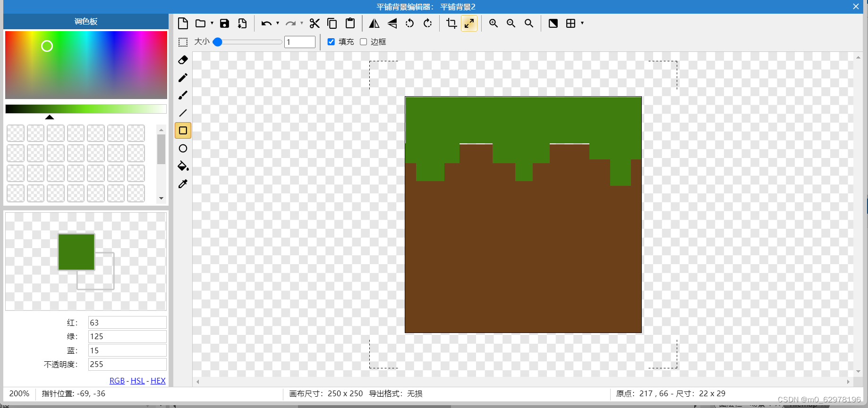Viewport: 868px width, 408px height.
Task: Switch color mode to RGB
Action: coord(117,381)
